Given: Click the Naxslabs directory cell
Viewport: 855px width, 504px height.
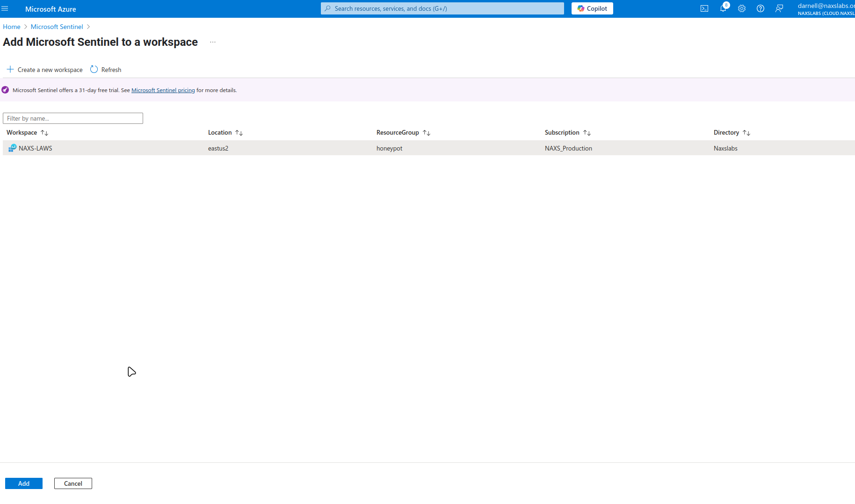Looking at the screenshot, I should pos(725,148).
